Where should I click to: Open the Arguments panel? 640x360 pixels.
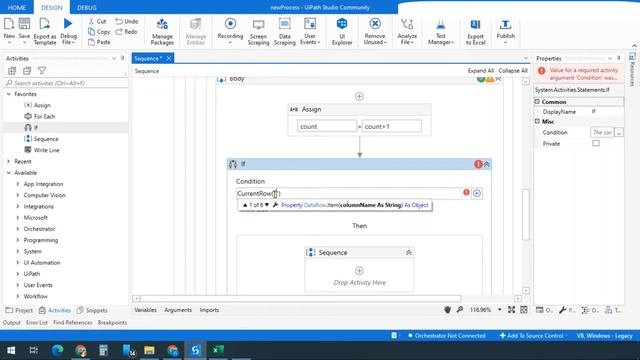(x=178, y=310)
